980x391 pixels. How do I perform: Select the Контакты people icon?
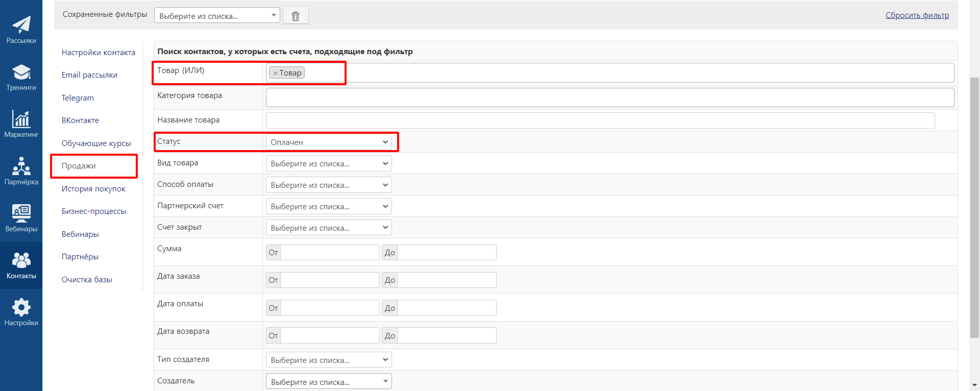pos(21,265)
